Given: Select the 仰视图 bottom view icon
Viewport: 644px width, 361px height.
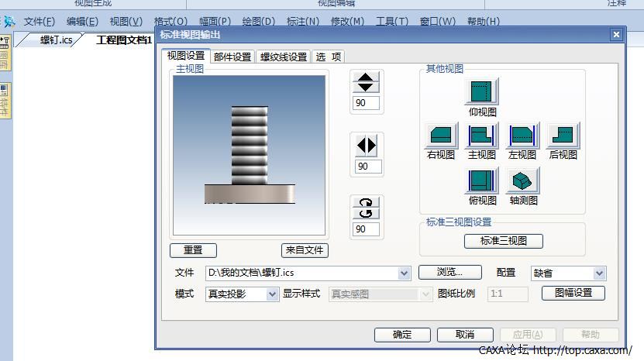Looking at the screenshot, I should 482,91.
